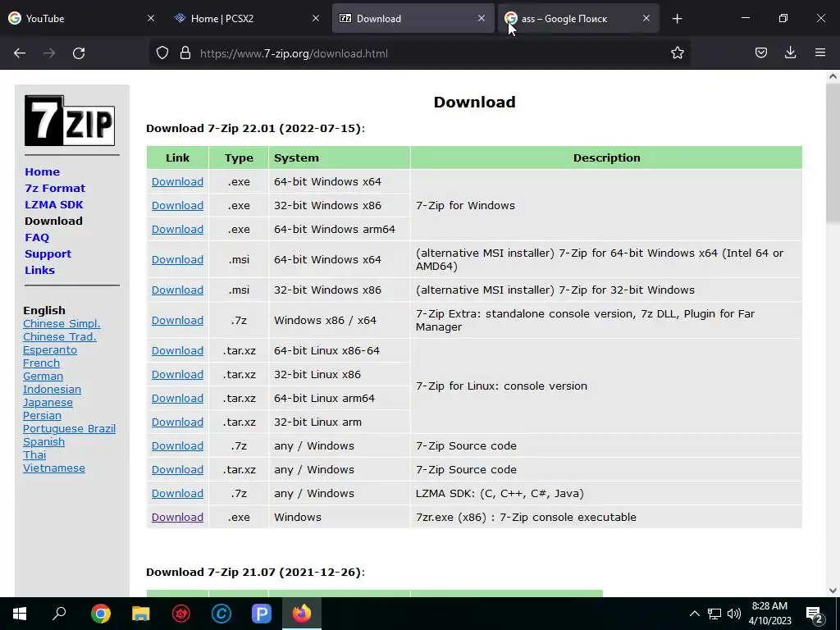Open File Explorer from taskbar
This screenshot has height=630, width=840.
(x=141, y=614)
